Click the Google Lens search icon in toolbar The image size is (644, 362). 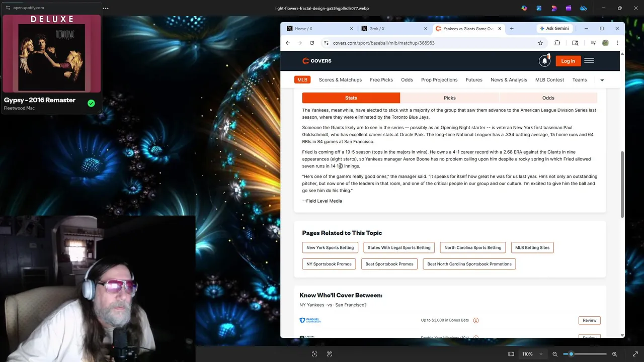575,43
